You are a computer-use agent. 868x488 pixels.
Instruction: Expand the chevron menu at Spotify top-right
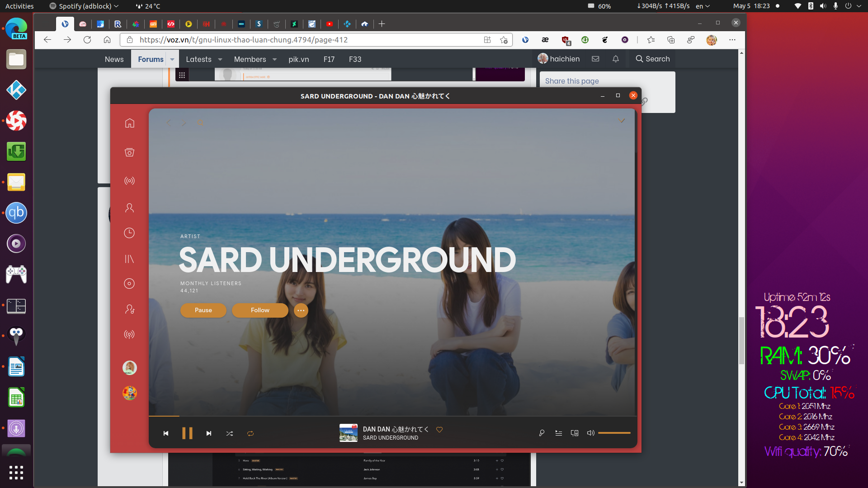point(622,121)
